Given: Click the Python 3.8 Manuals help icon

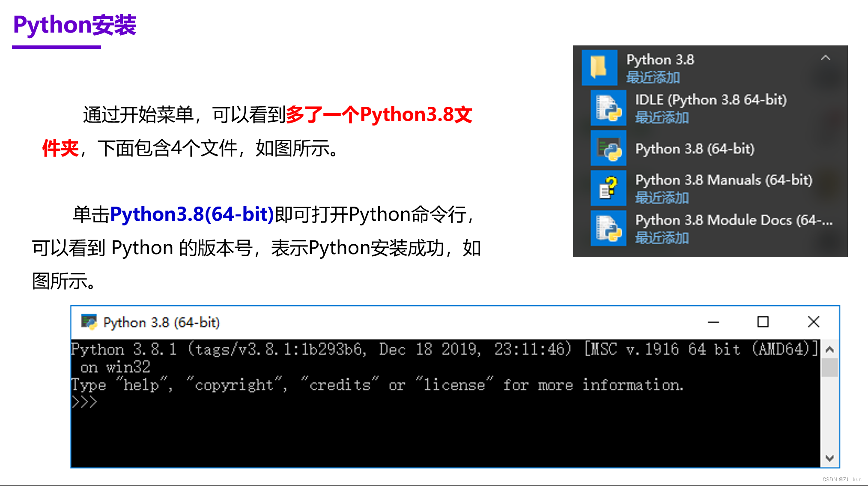Looking at the screenshot, I should point(608,188).
